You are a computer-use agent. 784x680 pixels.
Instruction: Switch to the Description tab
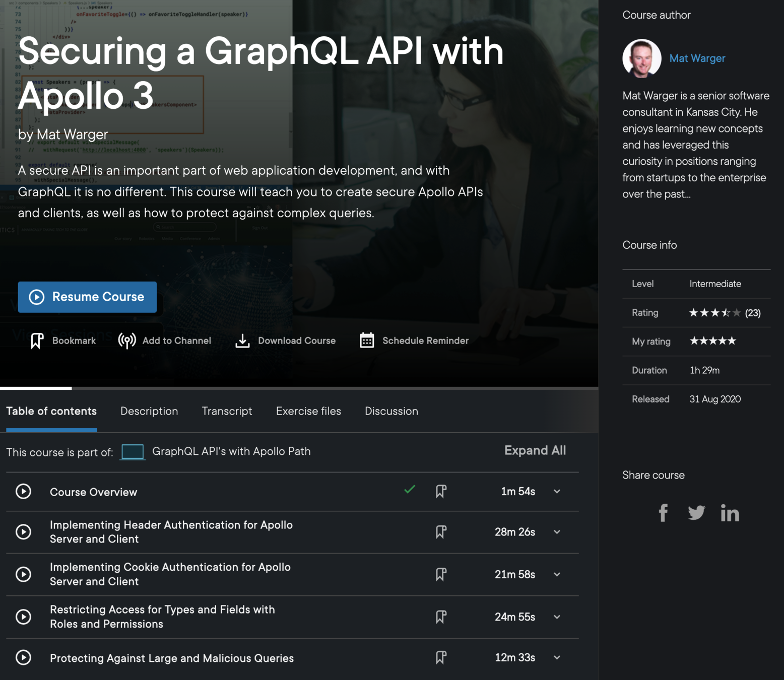149,411
